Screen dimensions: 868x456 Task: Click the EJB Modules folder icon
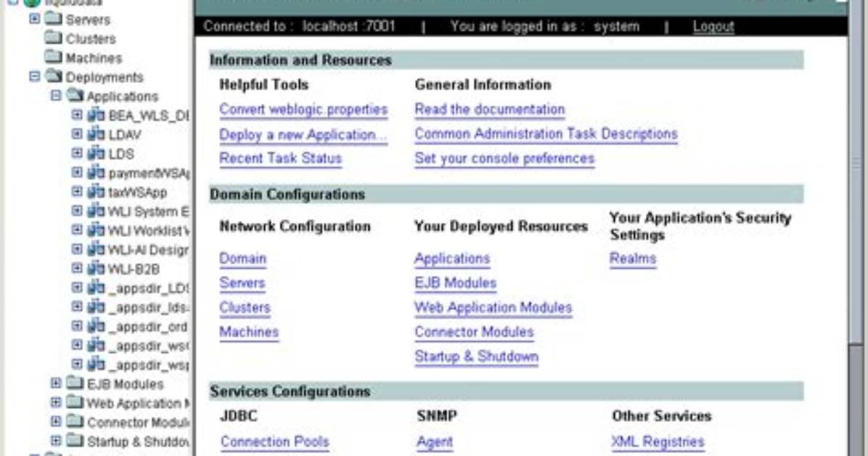click(x=74, y=383)
